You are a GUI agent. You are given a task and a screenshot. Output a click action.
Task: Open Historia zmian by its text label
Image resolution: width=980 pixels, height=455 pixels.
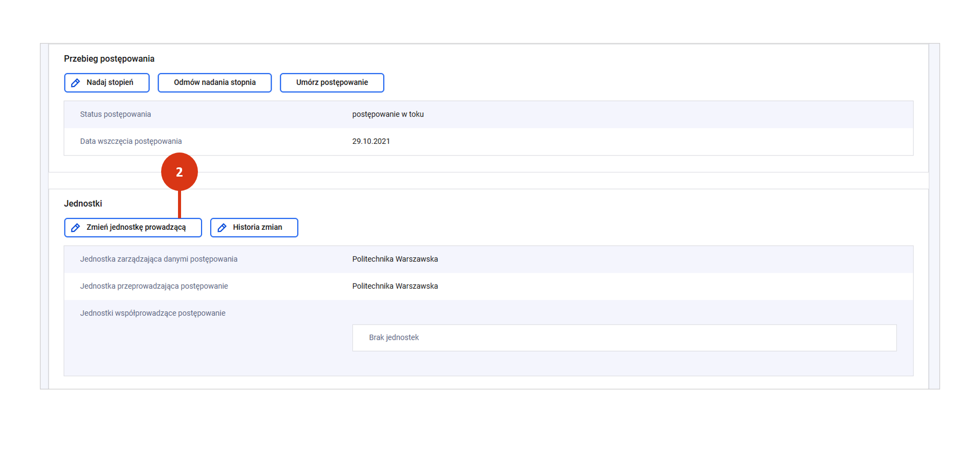pyautogui.click(x=257, y=227)
